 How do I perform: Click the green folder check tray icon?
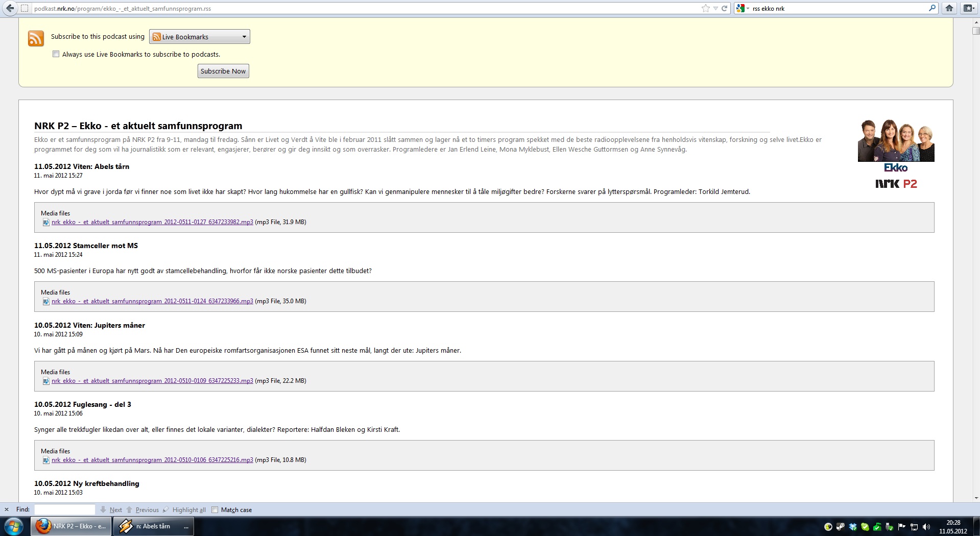pyautogui.click(x=877, y=527)
